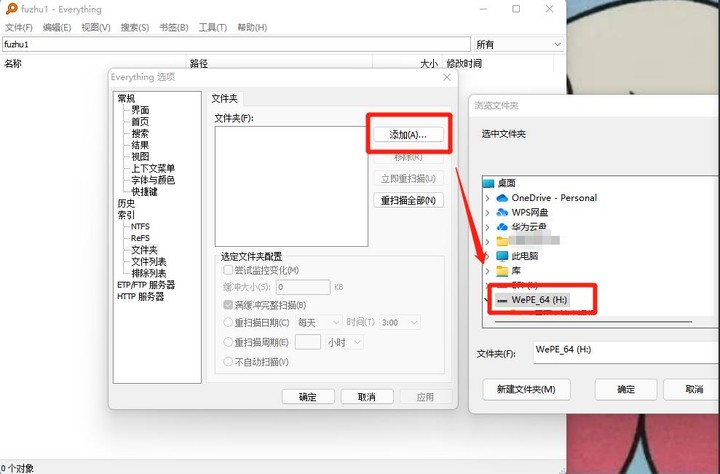Open the 书签(B) menu
The width and height of the screenshot is (720, 474).
pyautogui.click(x=174, y=27)
